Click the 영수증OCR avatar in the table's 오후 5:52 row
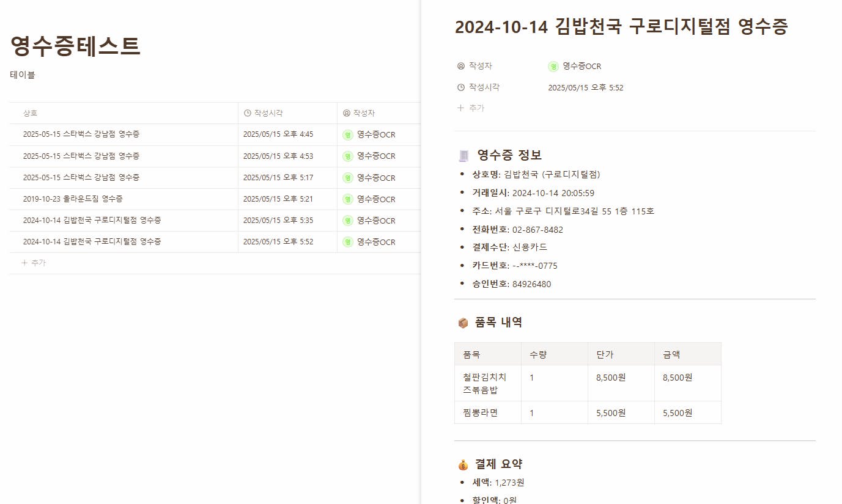 pyautogui.click(x=348, y=242)
